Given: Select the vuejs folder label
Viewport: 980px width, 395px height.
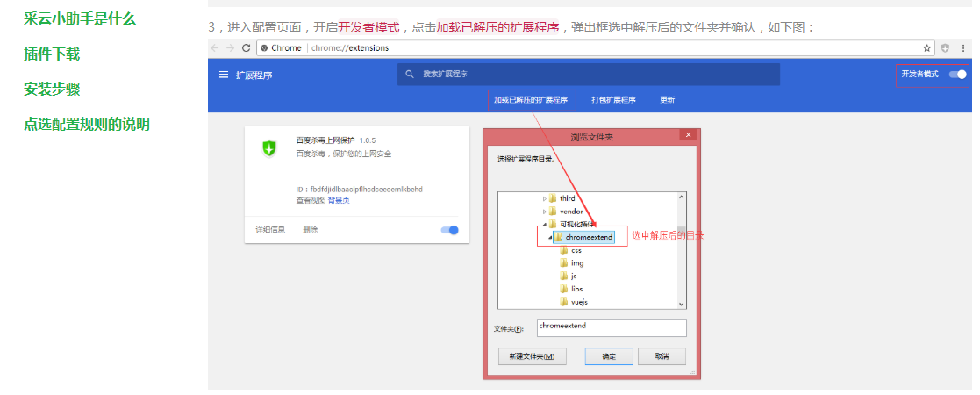Looking at the screenshot, I should pos(579,302).
